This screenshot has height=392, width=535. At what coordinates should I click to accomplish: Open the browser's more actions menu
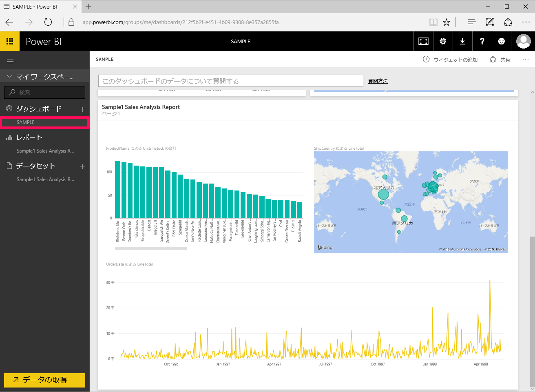pos(526,22)
